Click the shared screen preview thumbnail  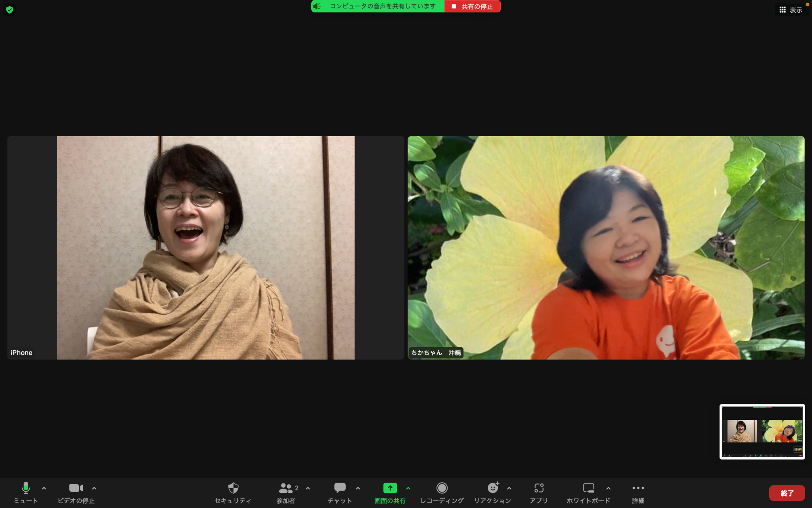[x=762, y=432]
